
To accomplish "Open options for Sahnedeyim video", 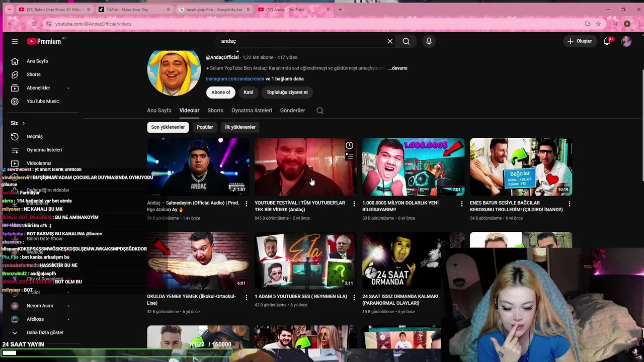I will point(246,204).
